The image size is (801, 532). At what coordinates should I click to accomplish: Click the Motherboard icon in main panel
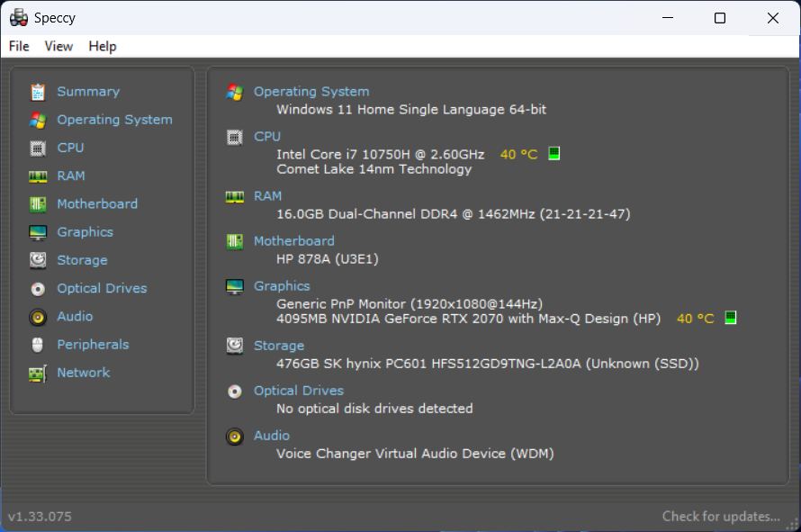pyautogui.click(x=235, y=241)
